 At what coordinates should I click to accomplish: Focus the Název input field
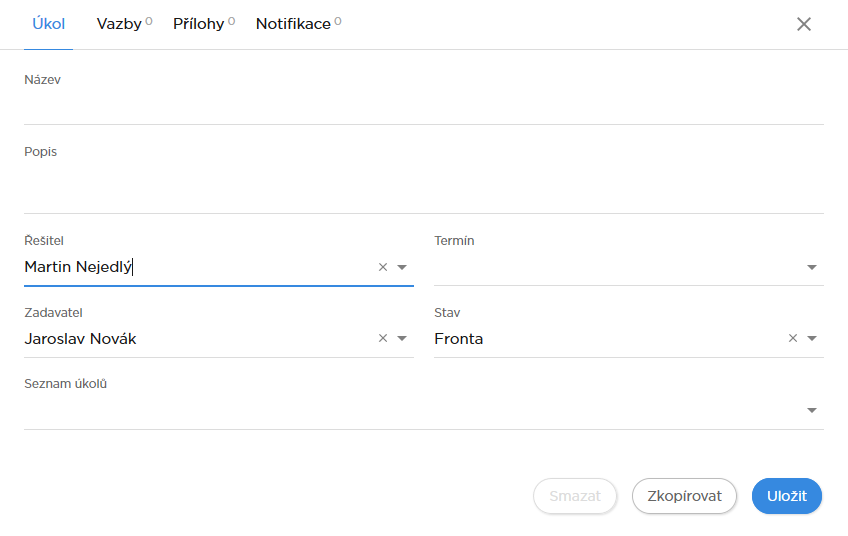[423, 106]
